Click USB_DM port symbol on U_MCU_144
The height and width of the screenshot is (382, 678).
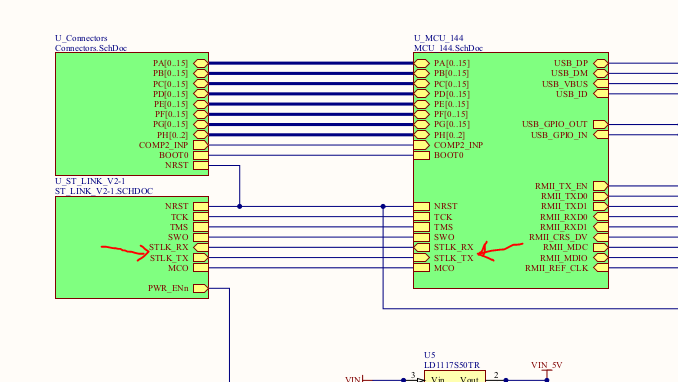601,73
